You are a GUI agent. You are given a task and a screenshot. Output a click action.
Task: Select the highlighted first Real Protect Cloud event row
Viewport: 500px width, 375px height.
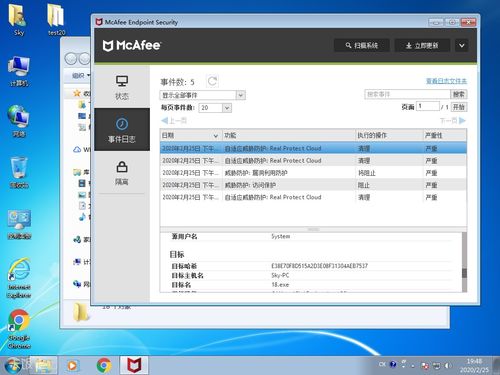pyautogui.click(x=313, y=148)
